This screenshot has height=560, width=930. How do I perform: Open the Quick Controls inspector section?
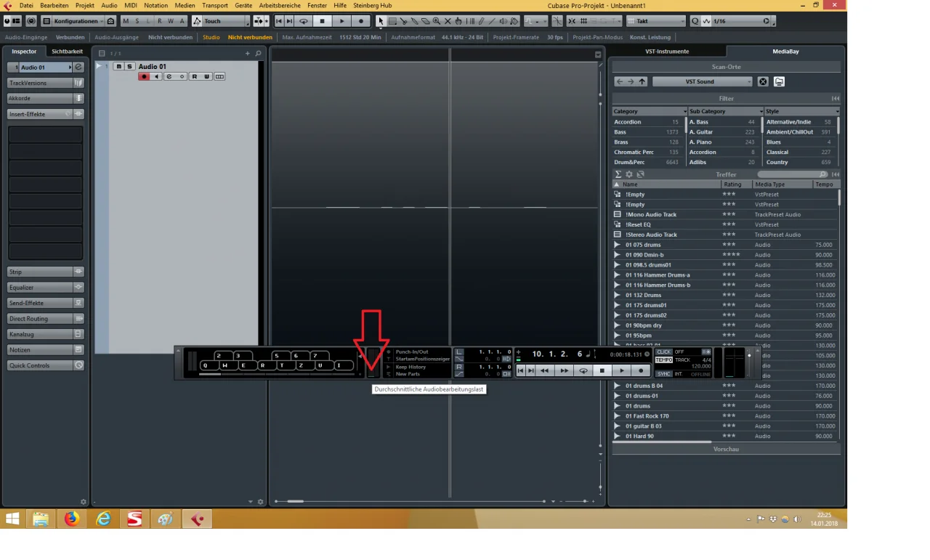(x=45, y=365)
